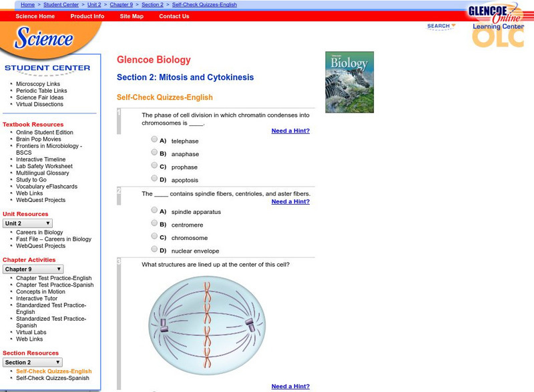Open the Glencoe Online Learning Center logo
Screen dimensions: 534x392
click(x=497, y=25)
